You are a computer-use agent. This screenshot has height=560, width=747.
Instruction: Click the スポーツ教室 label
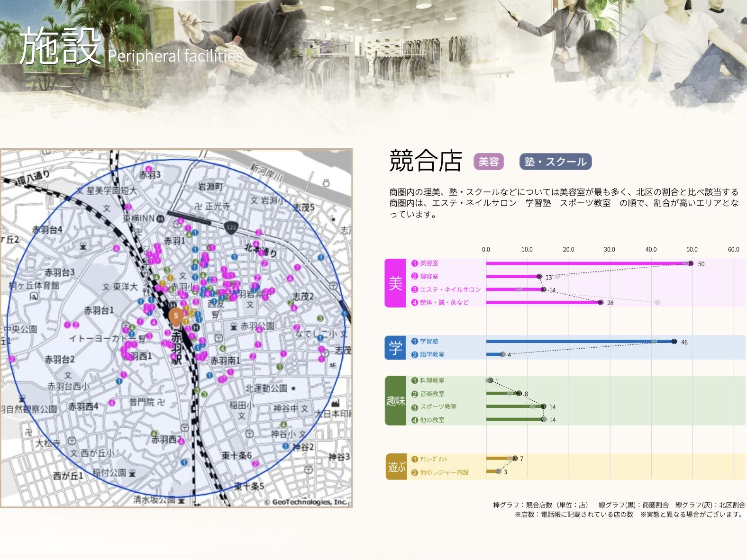pyautogui.click(x=438, y=406)
